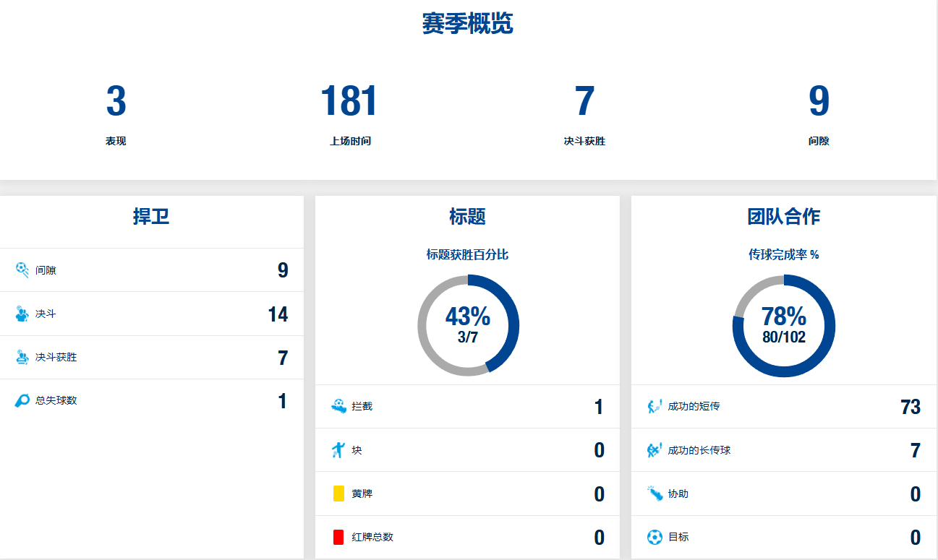The height and width of the screenshot is (560, 938).
Task: Click the 决斗 row icon
Action: [x=22, y=314]
